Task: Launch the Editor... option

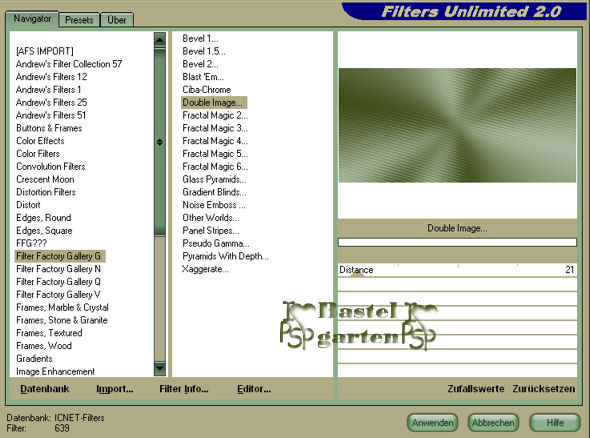Action: (x=254, y=389)
